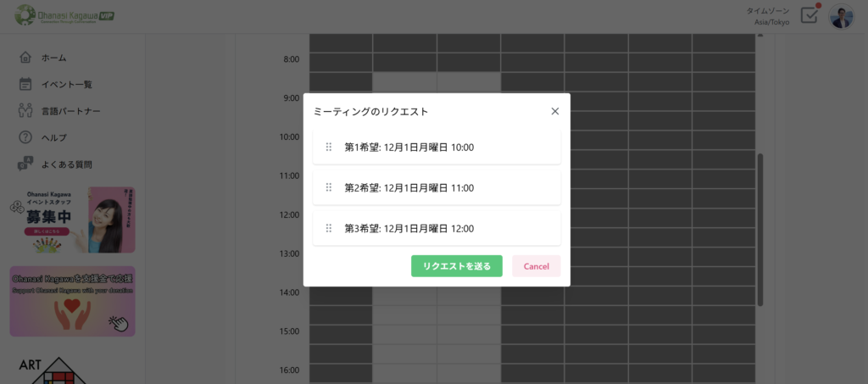Viewport: 868px width, 384px height.
Task: Cancel the meeting request
Action: pyautogui.click(x=536, y=266)
